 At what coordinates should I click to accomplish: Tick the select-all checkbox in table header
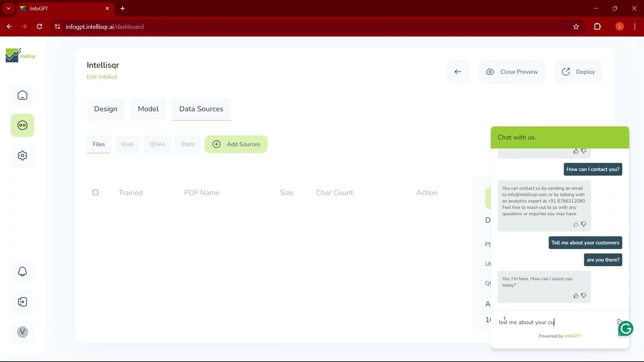pyautogui.click(x=96, y=193)
